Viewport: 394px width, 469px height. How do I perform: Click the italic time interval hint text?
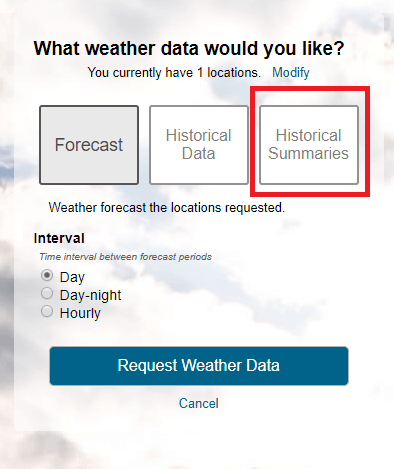point(125,257)
